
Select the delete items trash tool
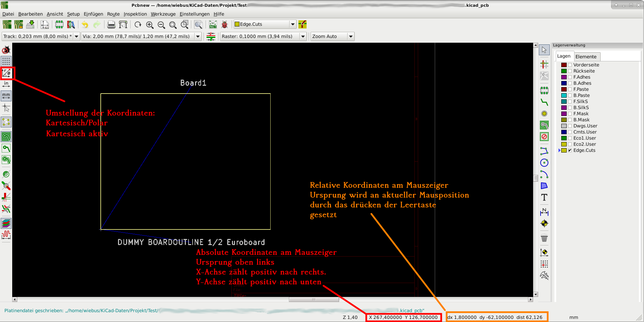pos(544,238)
